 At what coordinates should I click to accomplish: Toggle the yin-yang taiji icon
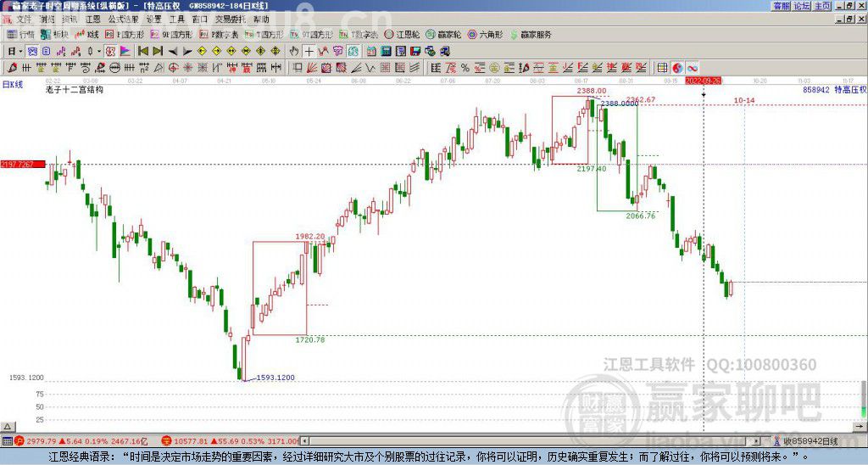[677, 68]
